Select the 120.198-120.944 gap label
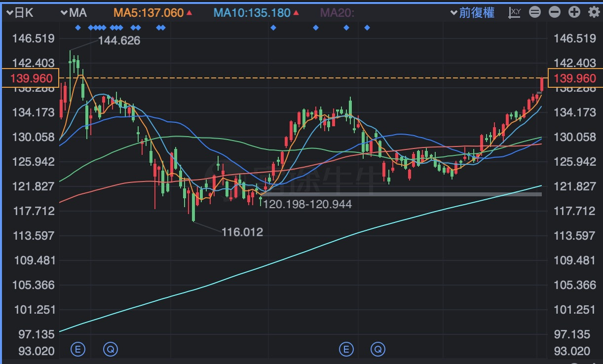This screenshot has height=364, width=603. point(307,204)
